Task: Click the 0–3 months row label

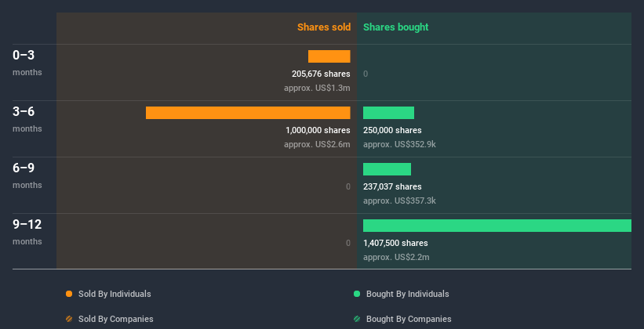Action: coord(27,63)
